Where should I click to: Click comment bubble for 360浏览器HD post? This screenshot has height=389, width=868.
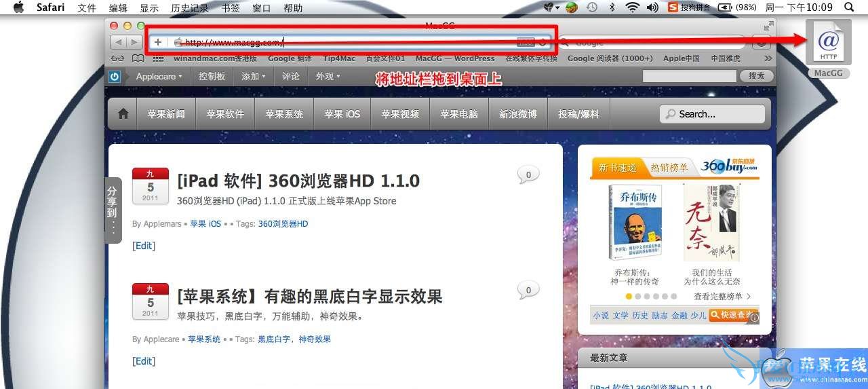(528, 175)
